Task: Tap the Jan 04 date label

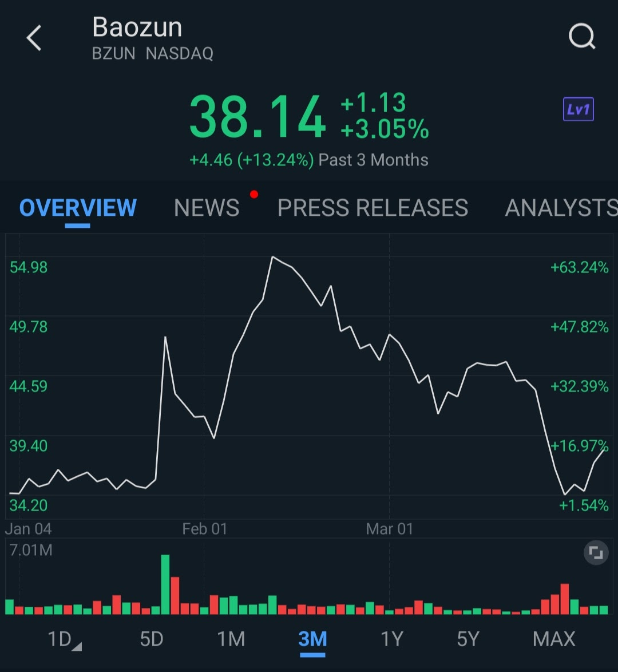Action: 28,529
